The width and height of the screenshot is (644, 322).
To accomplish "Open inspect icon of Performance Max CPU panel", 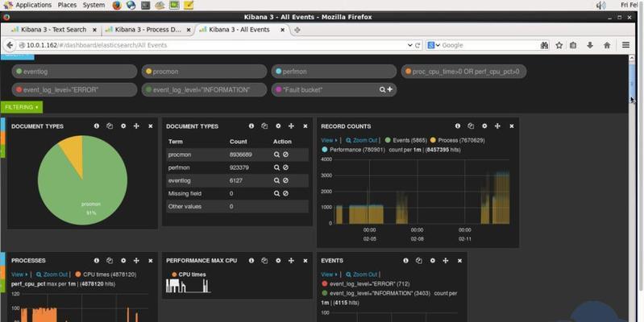I will click(264, 261).
